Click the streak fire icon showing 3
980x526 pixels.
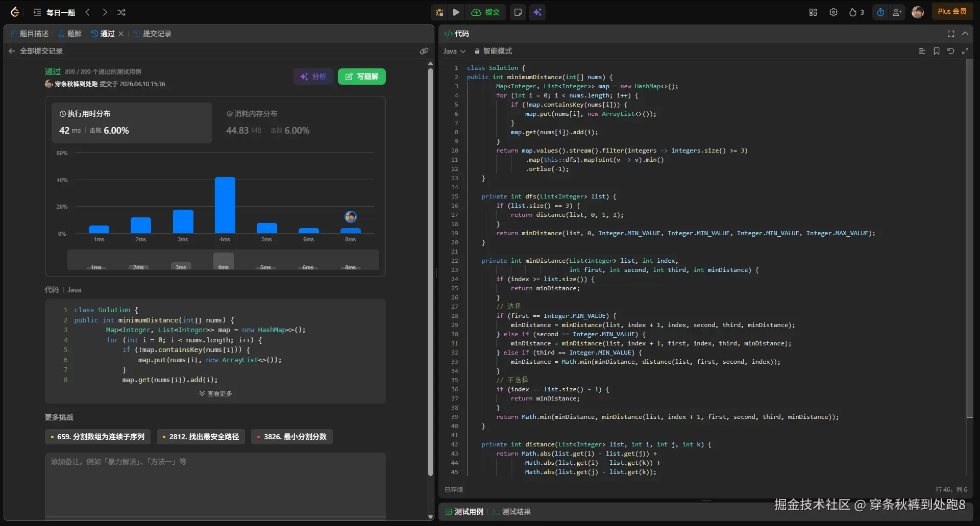pyautogui.click(x=856, y=12)
